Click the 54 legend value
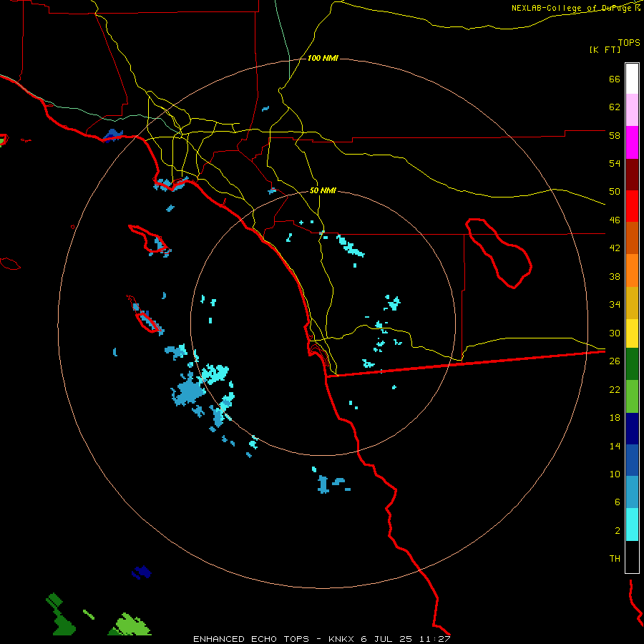This screenshot has height=644, width=644. pos(615,163)
